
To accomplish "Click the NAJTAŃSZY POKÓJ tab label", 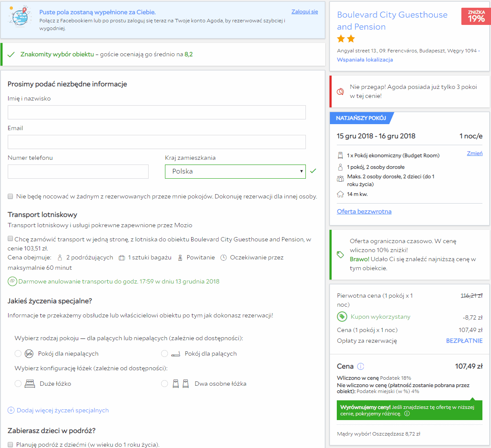I will click(x=361, y=118).
